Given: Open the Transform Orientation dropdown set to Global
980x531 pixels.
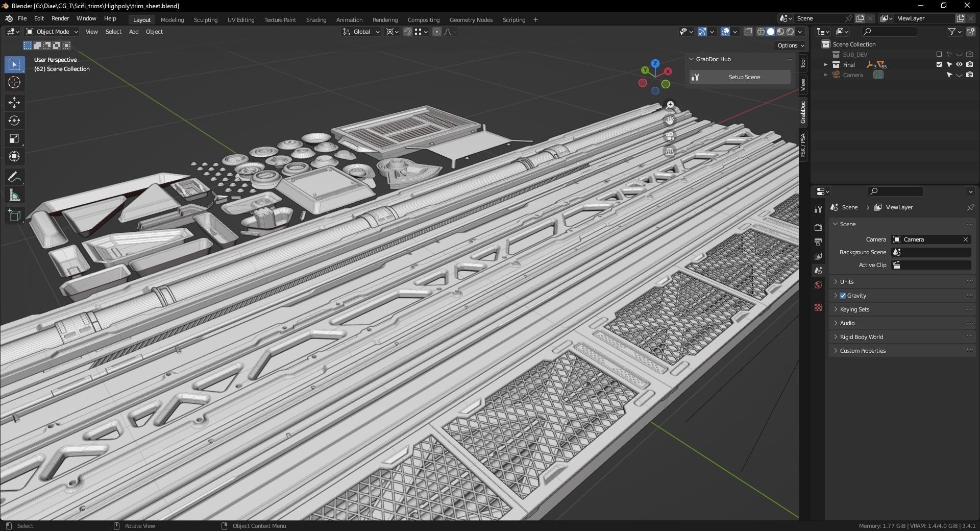Looking at the screenshot, I should coord(361,32).
